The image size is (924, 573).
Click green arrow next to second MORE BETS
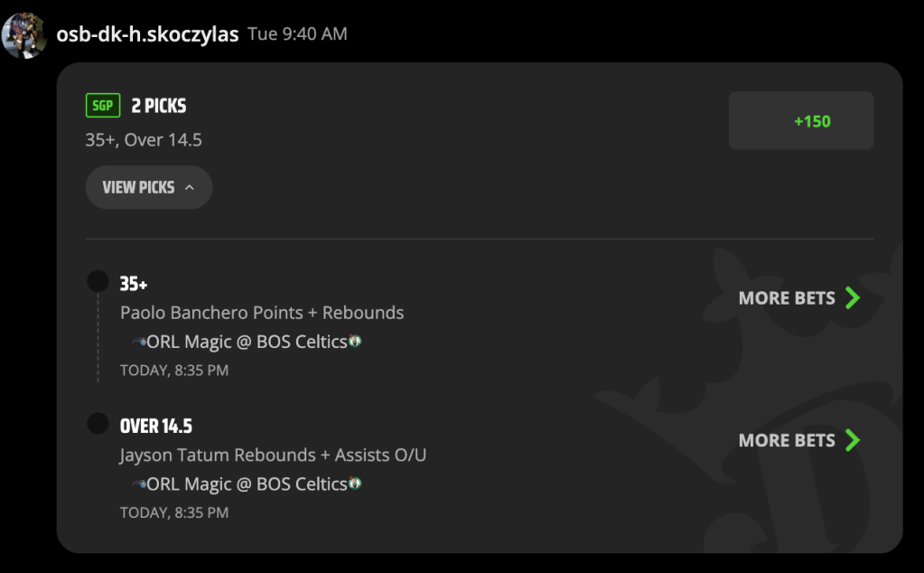tap(853, 440)
